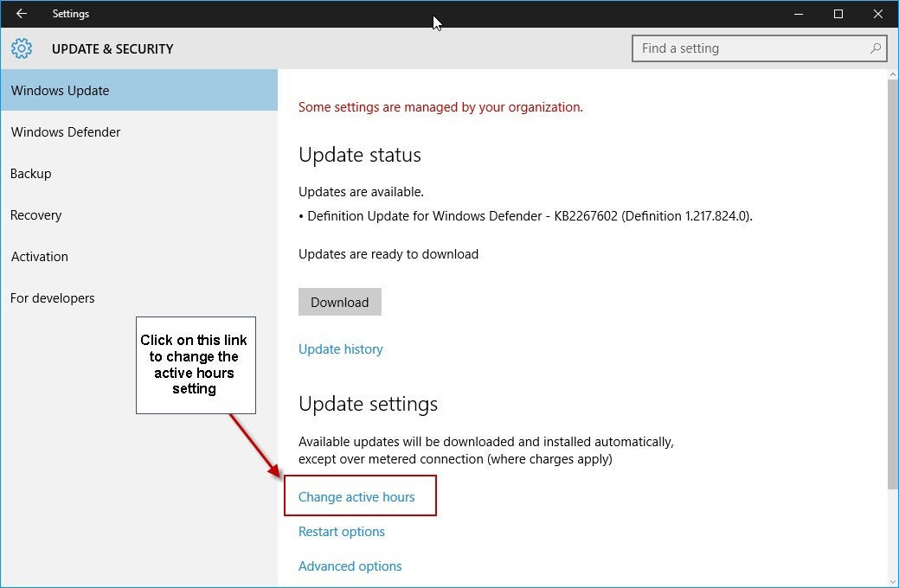Click the Download button
The height and width of the screenshot is (588, 899).
point(339,302)
